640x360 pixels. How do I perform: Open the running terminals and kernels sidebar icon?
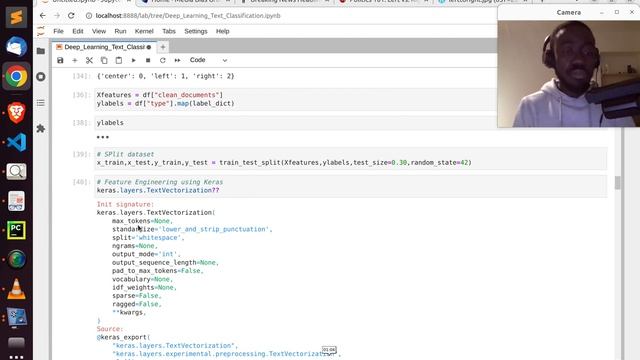(41, 77)
